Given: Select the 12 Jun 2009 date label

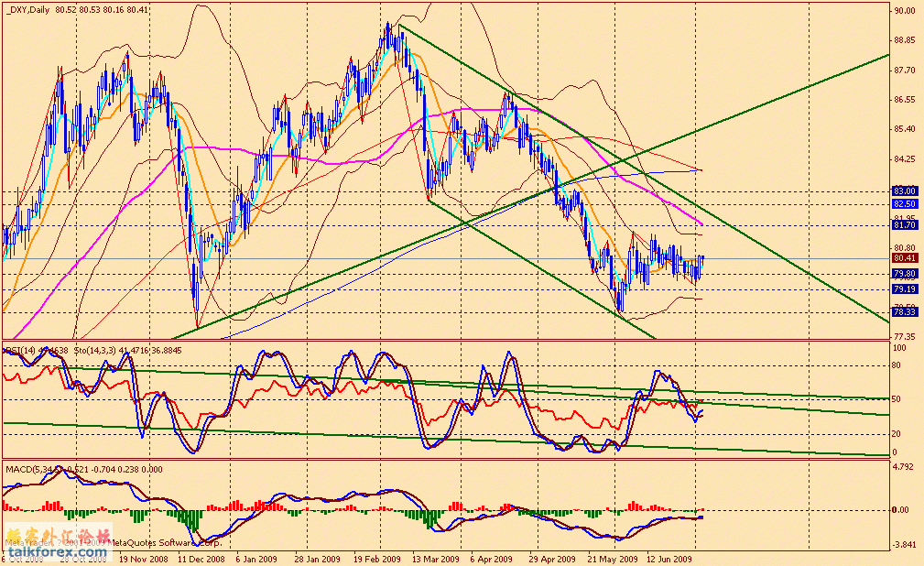Looking at the screenshot, I should click(669, 559).
